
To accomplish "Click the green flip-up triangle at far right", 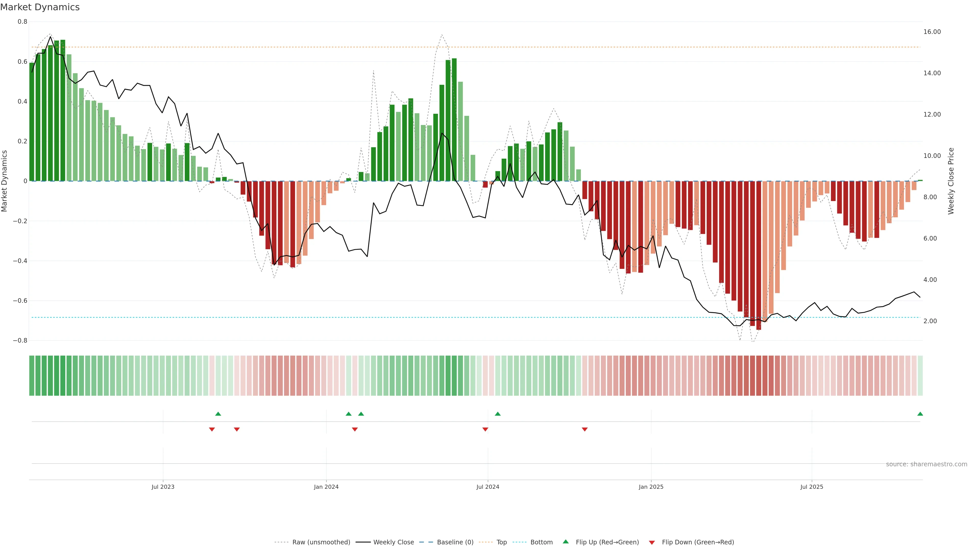I will click(920, 414).
